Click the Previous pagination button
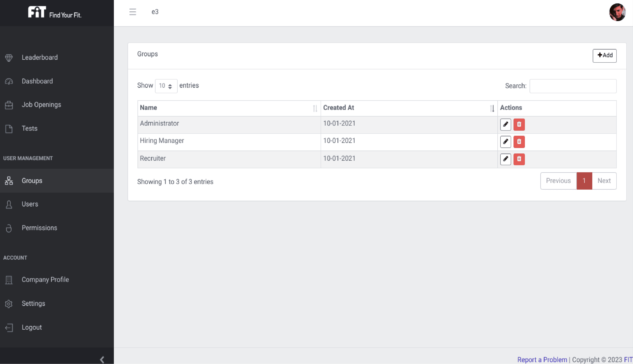The height and width of the screenshot is (364, 633). pyautogui.click(x=558, y=181)
